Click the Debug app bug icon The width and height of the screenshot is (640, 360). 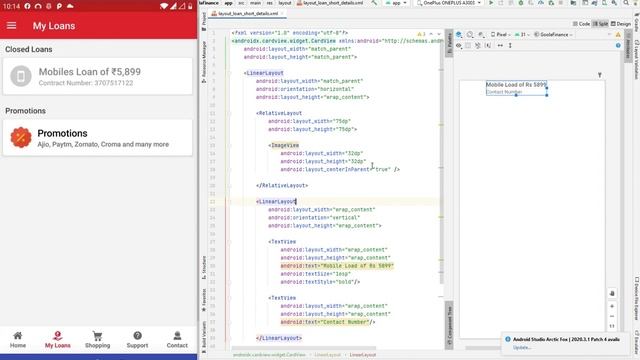521,3
